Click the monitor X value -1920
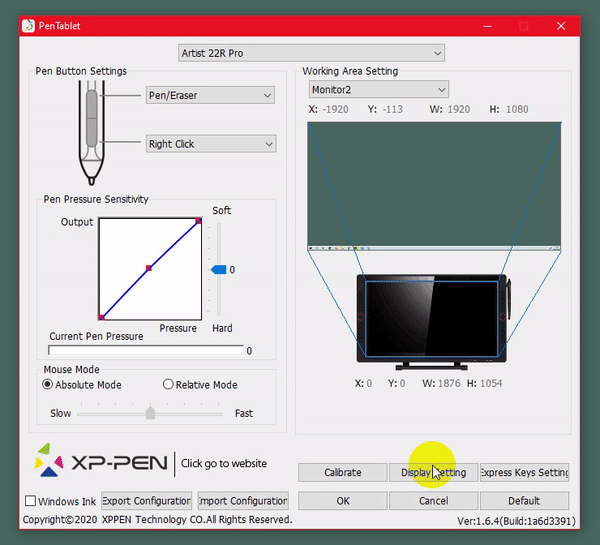The height and width of the screenshot is (545, 600). point(336,109)
